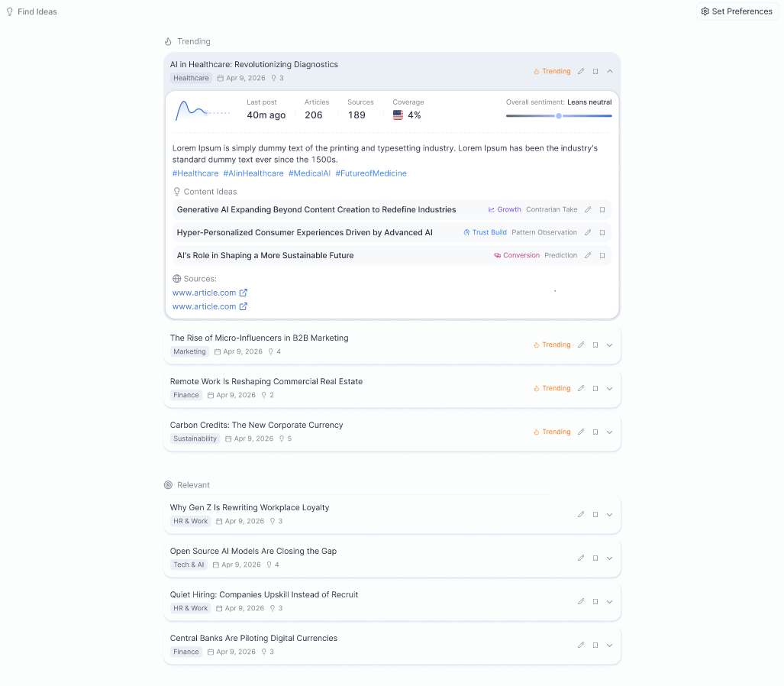Click the #Healthcare hashtag
Screen dimensions: 784x686
pyautogui.click(x=195, y=173)
